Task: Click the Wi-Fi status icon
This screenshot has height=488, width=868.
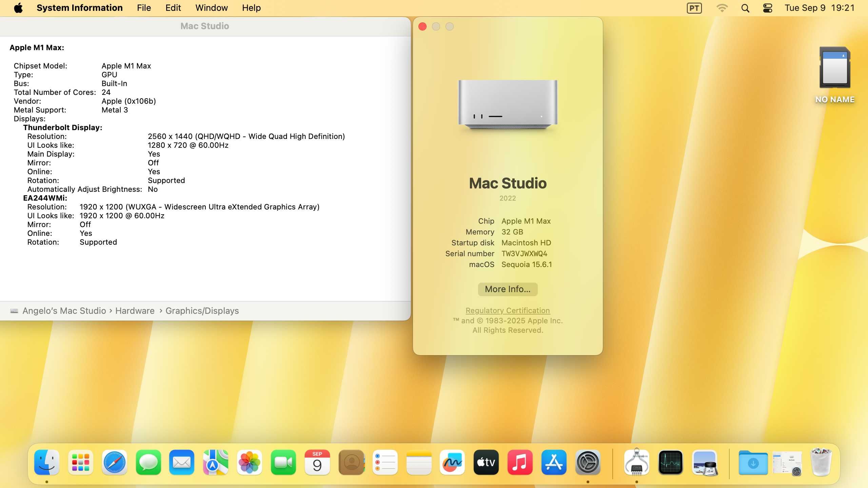Action: coord(722,8)
